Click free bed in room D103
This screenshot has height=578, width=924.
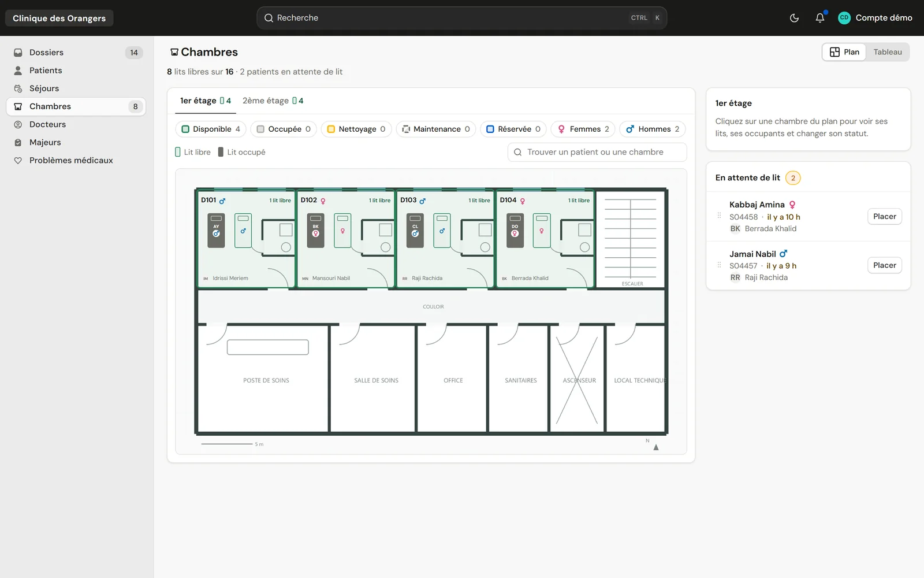[x=442, y=230]
